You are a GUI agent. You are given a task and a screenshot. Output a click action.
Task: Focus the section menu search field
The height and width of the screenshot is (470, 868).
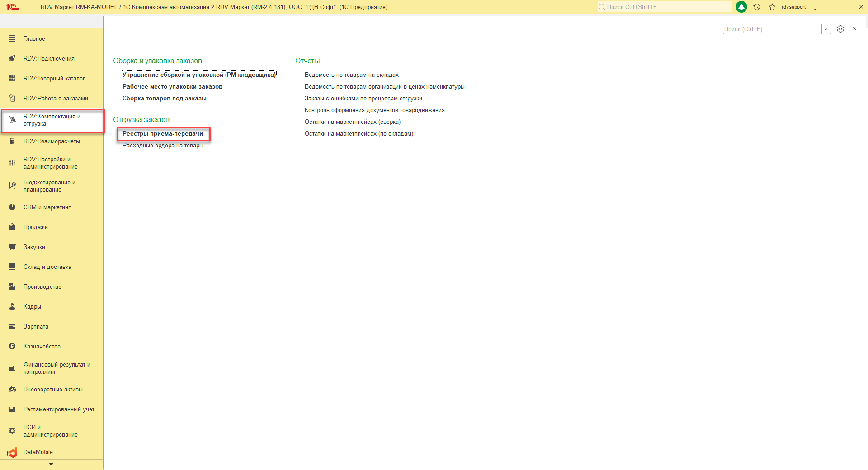[x=772, y=29]
